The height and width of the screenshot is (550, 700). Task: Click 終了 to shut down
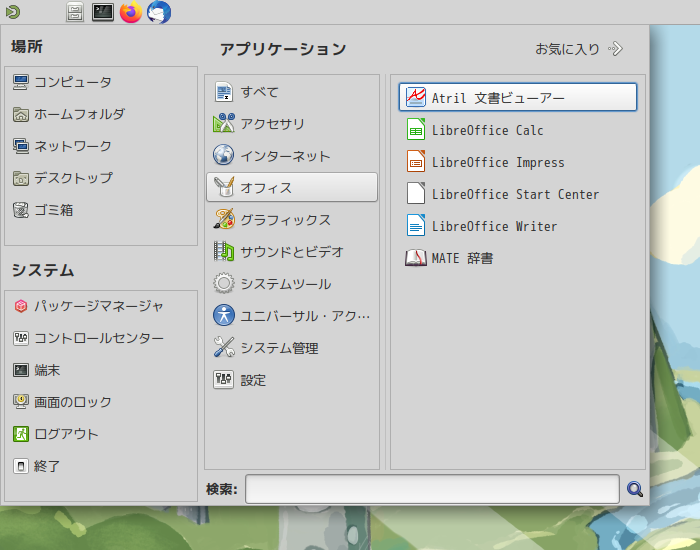pos(101,466)
